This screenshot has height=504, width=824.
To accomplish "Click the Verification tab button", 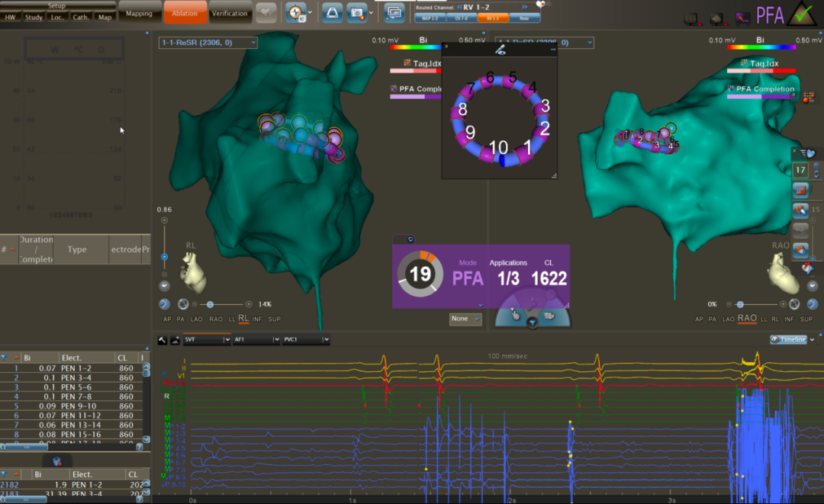I will click(230, 13).
